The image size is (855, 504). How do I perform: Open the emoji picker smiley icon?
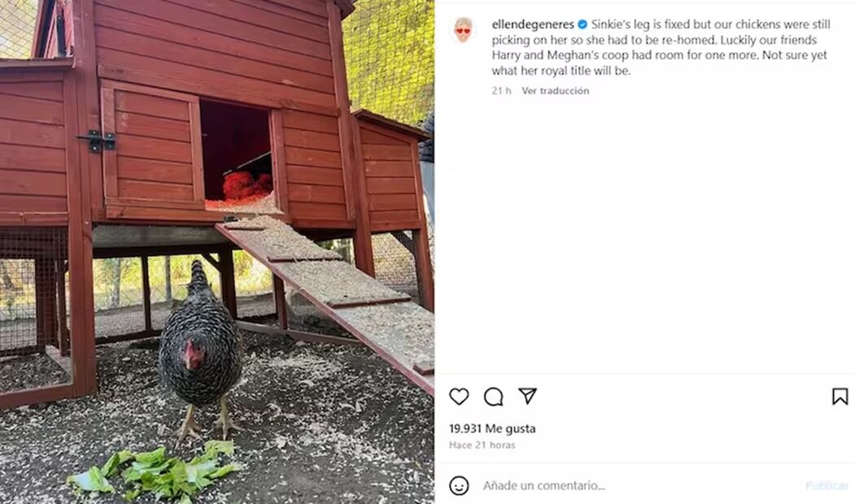459,485
